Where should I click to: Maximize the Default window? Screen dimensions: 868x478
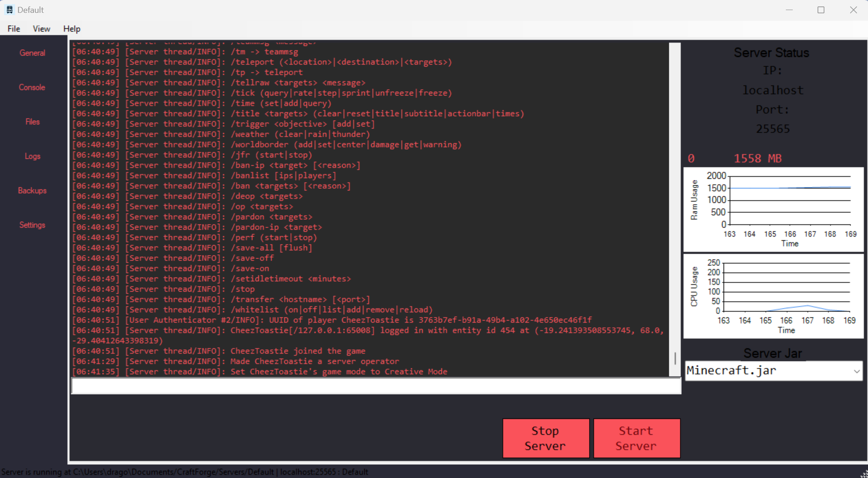pos(821,10)
